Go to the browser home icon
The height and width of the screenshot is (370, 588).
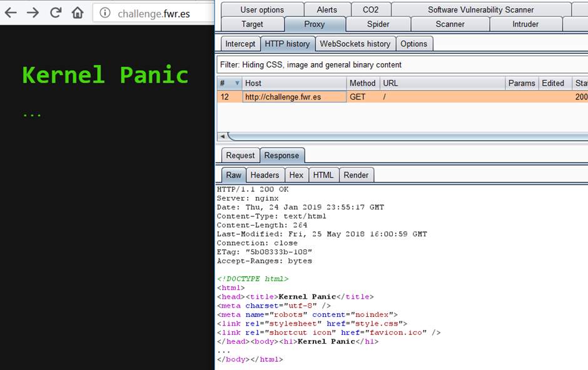(x=77, y=12)
